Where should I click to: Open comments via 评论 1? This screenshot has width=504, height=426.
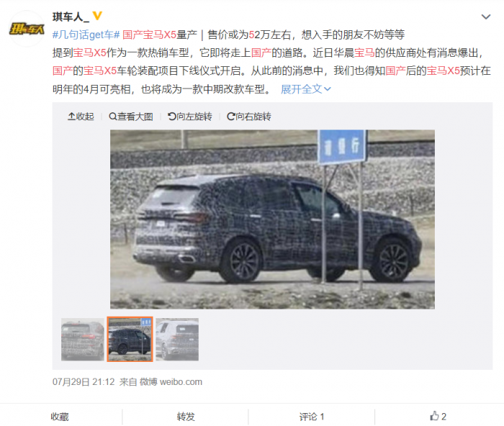[x=312, y=417]
